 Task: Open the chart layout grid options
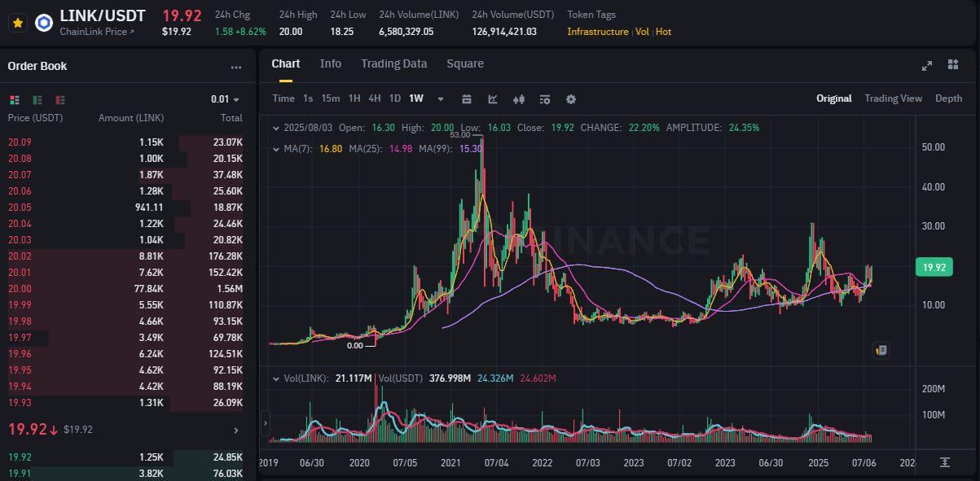(953, 65)
